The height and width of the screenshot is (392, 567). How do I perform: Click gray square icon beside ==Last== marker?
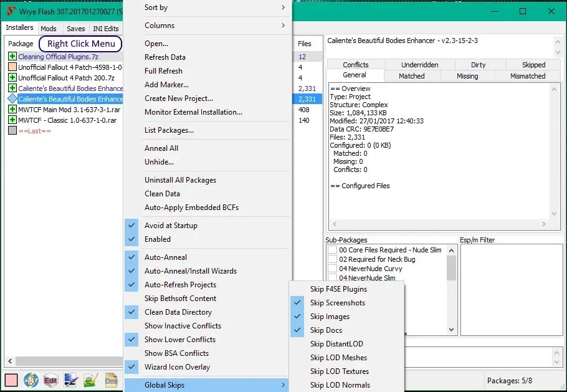12,130
